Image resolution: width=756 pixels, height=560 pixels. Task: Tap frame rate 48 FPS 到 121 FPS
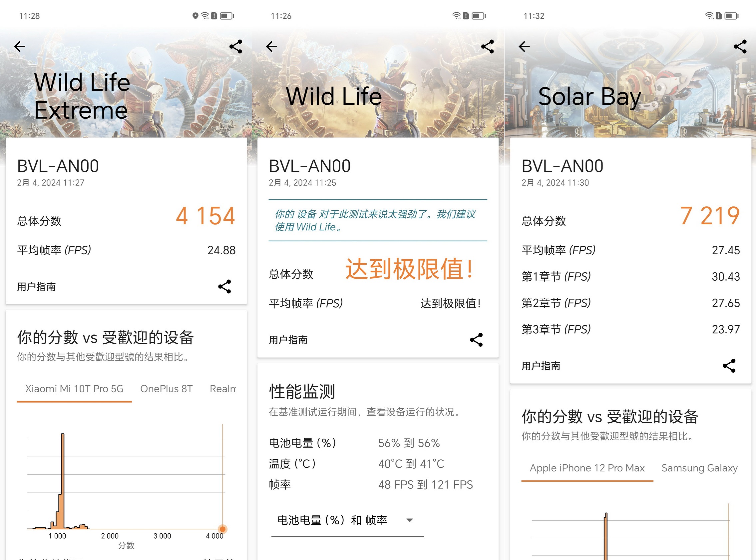[425, 485]
